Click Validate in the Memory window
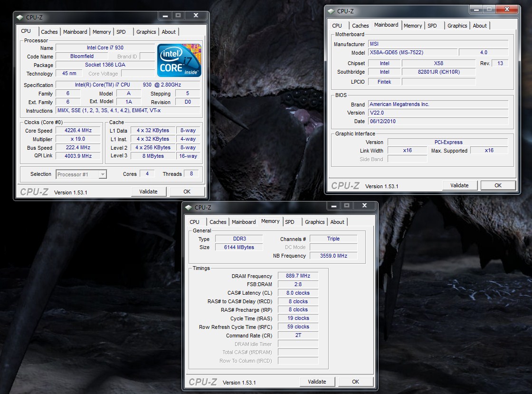The width and height of the screenshot is (532, 394). click(x=317, y=382)
